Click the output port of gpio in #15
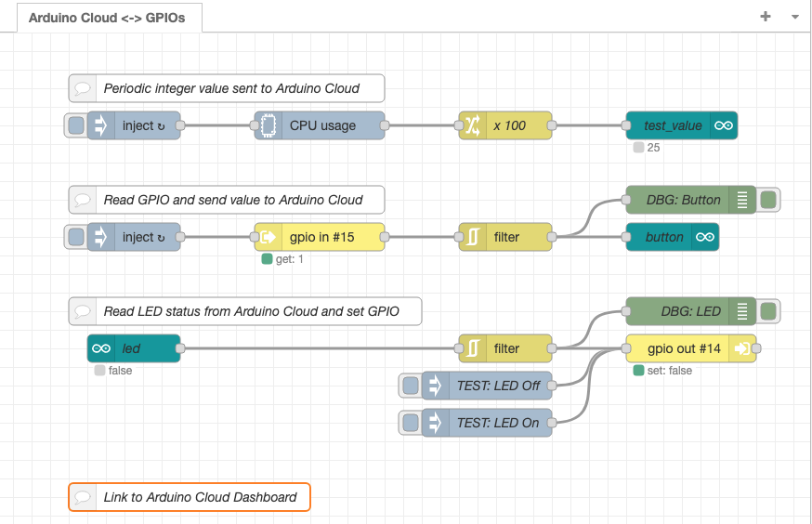 click(385, 237)
